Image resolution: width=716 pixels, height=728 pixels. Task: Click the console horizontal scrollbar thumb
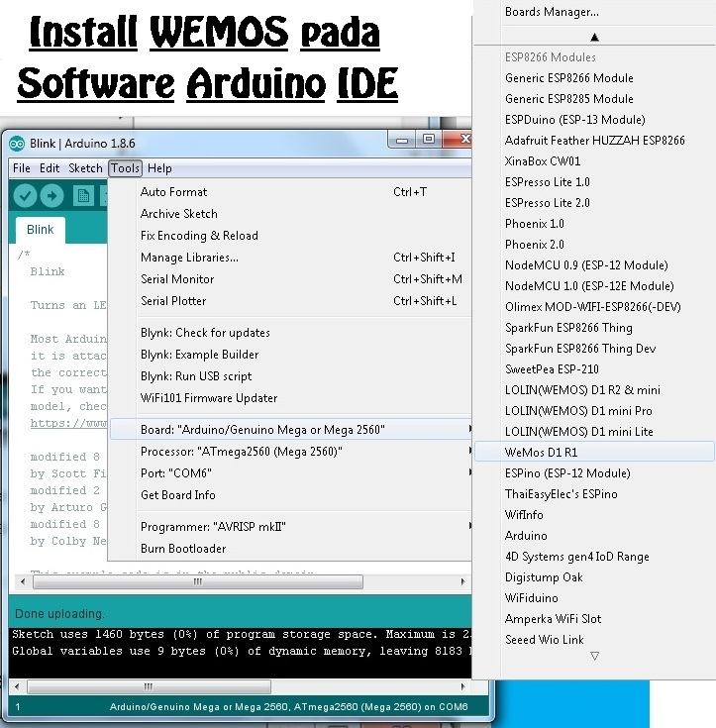click(x=149, y=686)
